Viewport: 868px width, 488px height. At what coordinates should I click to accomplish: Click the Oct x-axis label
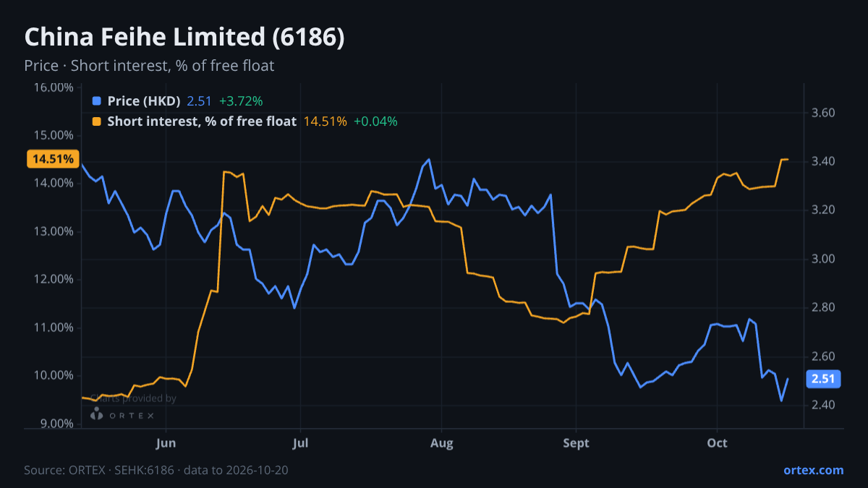pyautogui.click(x=717, y=443)
